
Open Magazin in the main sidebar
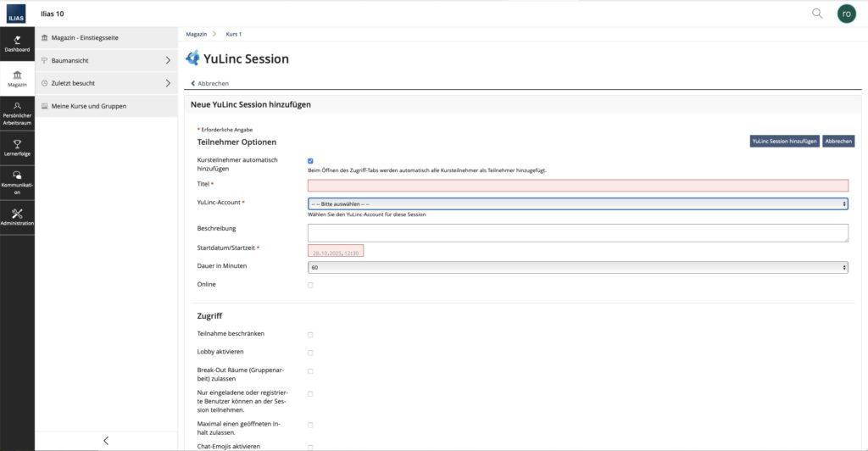coord(17,79)
